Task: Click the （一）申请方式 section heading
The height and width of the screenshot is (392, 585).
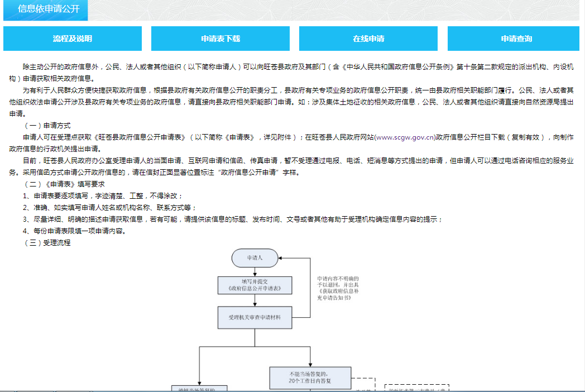Action: point(47,126)
